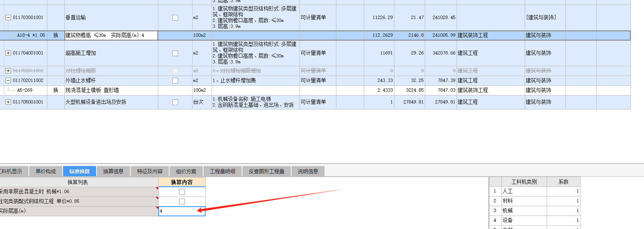Viewport: 644px width, 229px height.
Task: Open the 工程量明细 tab
Action: coord(223,171)
